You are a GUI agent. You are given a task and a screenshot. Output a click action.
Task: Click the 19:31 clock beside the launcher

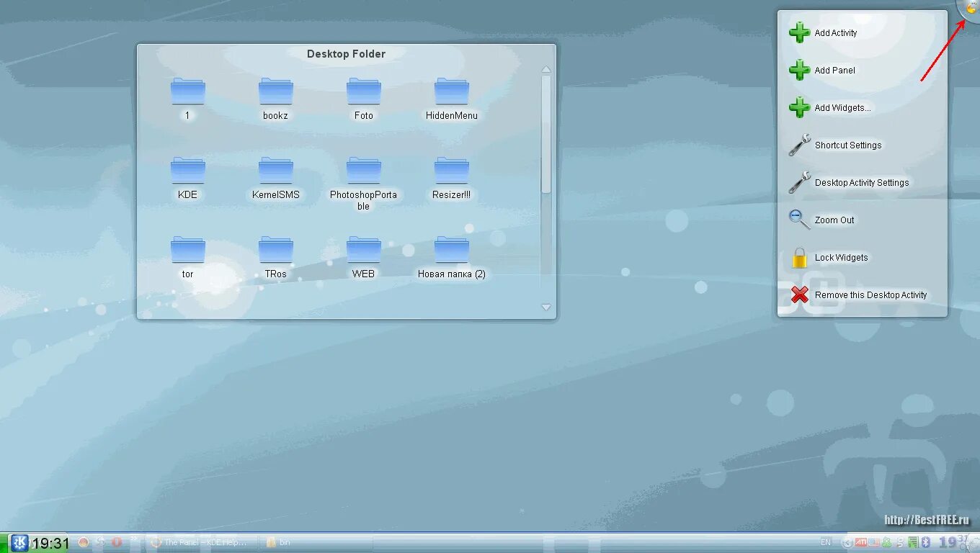tap(50, 544)
